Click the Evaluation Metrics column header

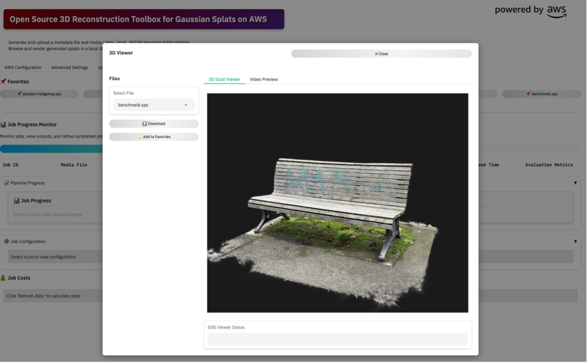pos(549,165)
